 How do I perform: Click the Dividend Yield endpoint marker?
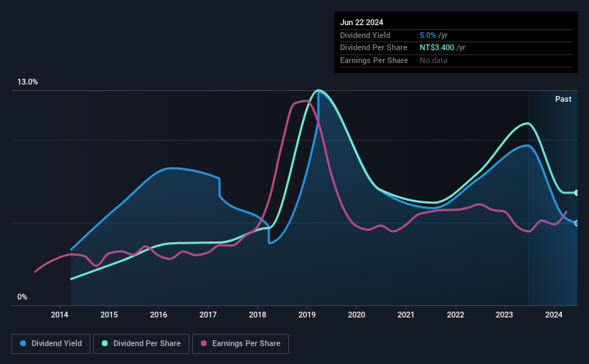click(x=577, y=224)
